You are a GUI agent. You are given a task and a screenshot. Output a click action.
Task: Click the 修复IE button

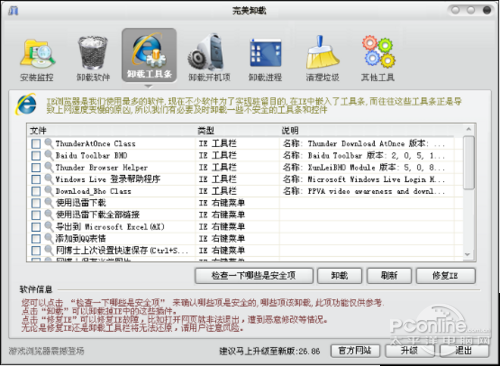click(446, 276)
